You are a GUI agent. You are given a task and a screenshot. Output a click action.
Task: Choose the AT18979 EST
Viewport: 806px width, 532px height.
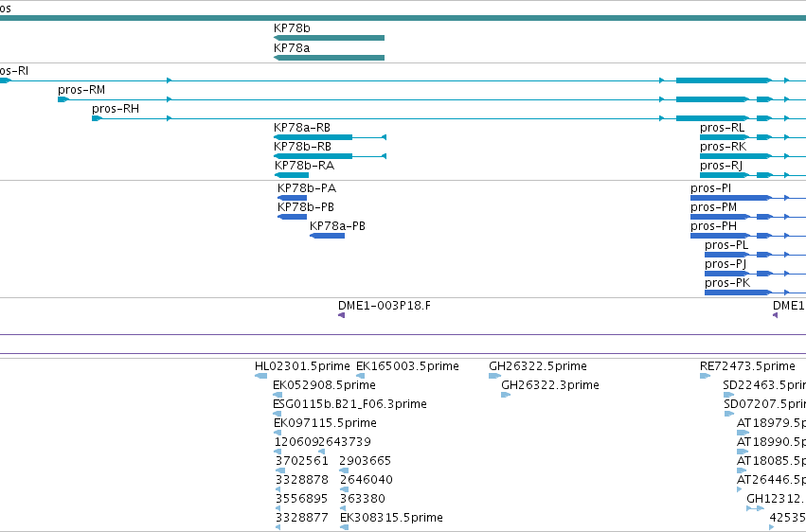click(743, 433)
